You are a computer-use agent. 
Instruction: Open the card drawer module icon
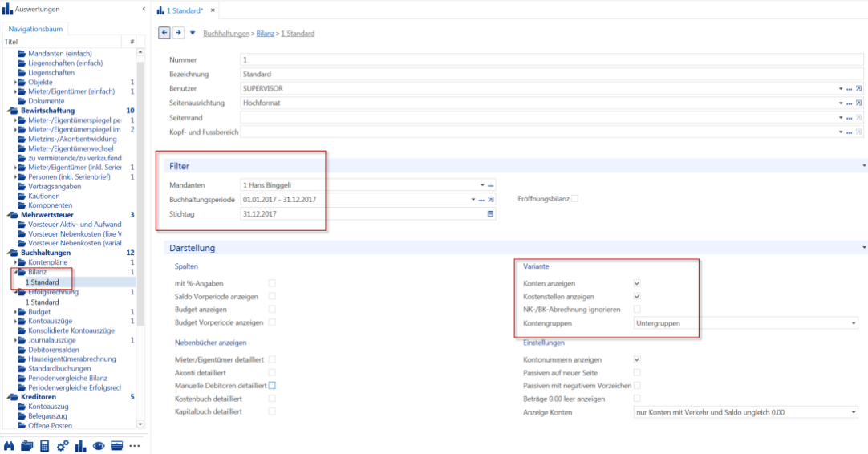click(x=116, y=446)
